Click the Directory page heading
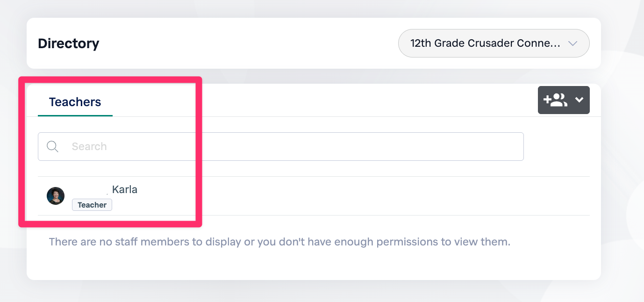The image size is (644, 302). tap(69, 43)
